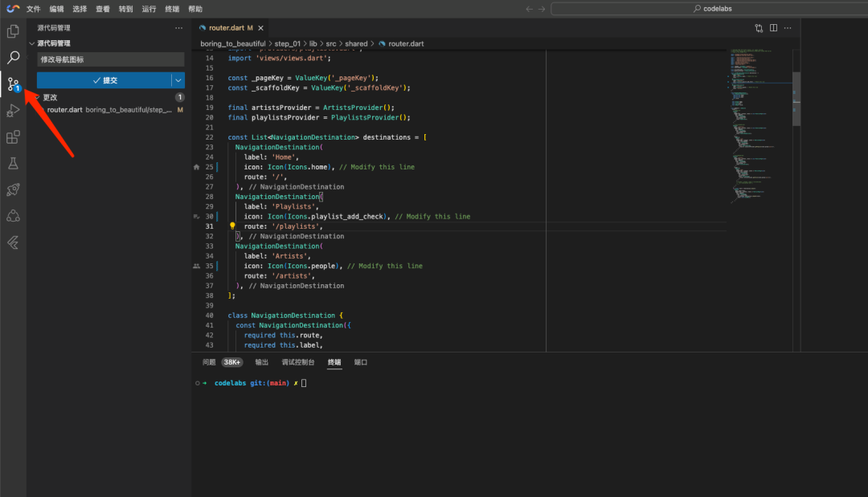Viewport: 868px width, 497px height.
Task: Click the editor minimap code overview
Action: (x=759, y=126)
